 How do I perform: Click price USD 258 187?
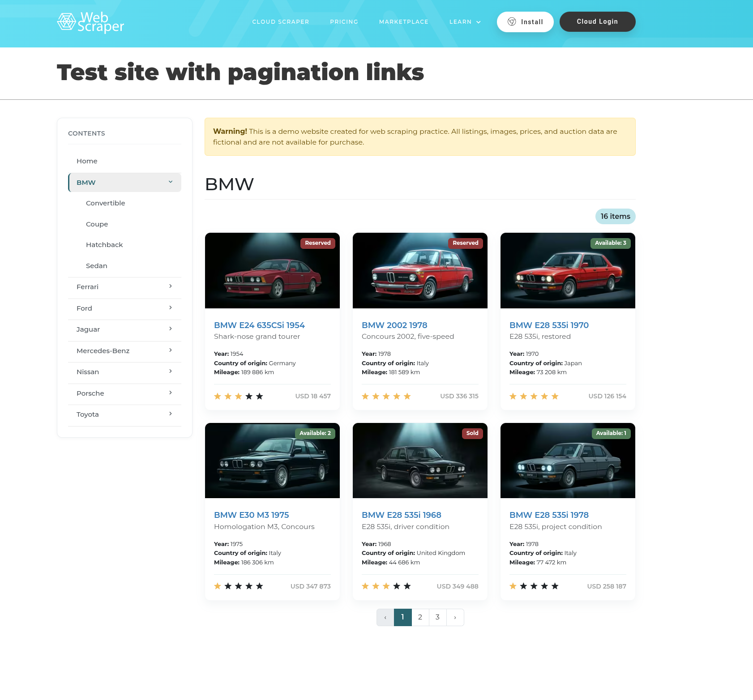607,586
